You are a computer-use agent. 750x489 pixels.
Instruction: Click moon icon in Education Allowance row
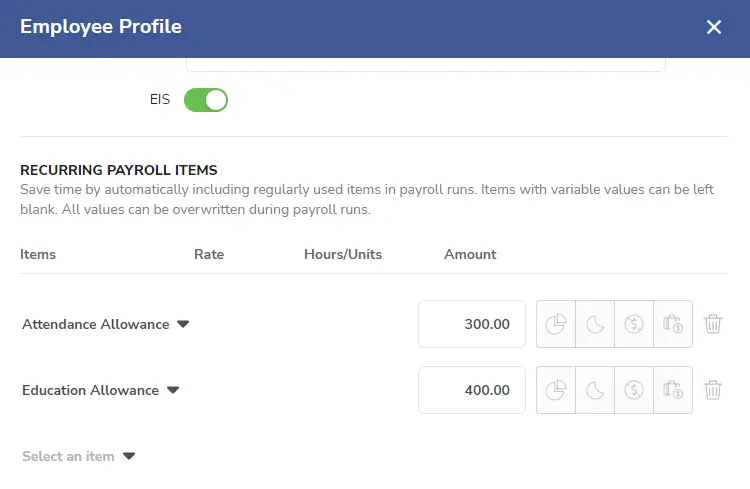(595, 390)
